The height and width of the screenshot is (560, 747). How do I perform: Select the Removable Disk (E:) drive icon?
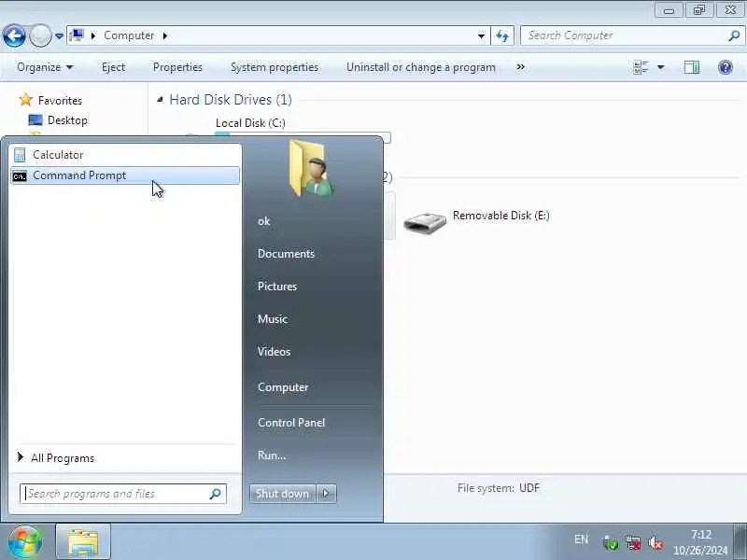[425, 222]
